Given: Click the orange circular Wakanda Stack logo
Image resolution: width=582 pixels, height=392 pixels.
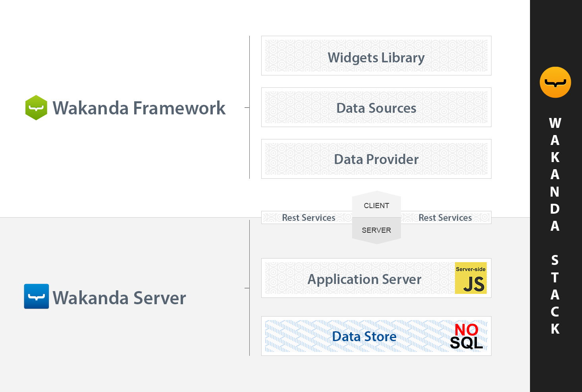Looking at the screenshot, I should pos(555,82).
